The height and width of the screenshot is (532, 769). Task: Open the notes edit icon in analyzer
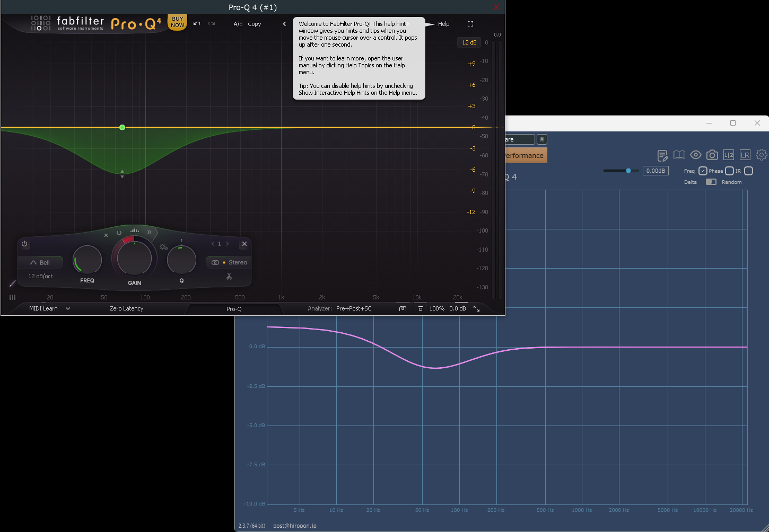click(x=662, y=155)
